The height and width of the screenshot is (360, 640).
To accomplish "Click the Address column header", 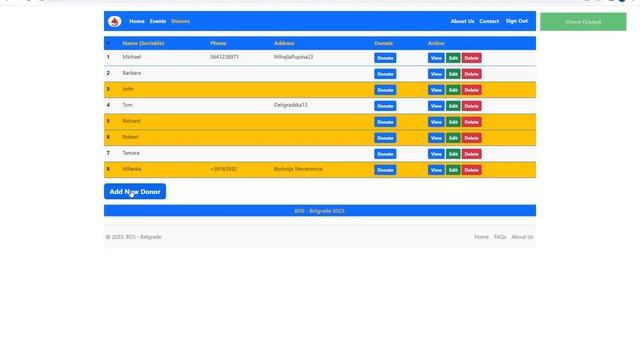I will (284, 43).
